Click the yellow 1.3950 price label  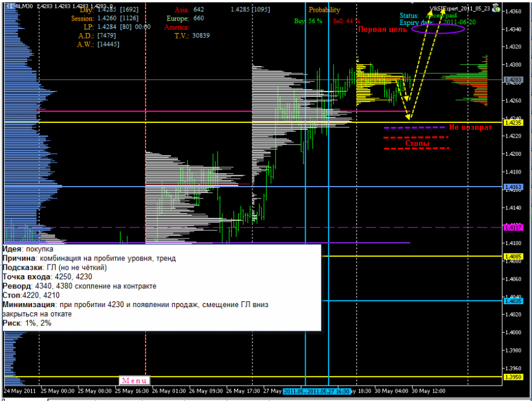coord(514,377)
